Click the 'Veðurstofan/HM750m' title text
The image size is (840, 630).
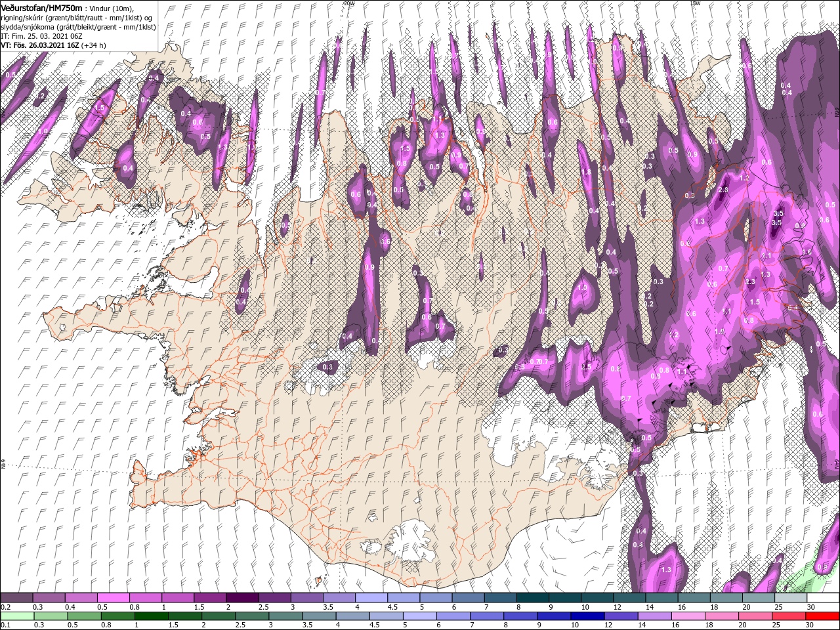pos(41,7)
